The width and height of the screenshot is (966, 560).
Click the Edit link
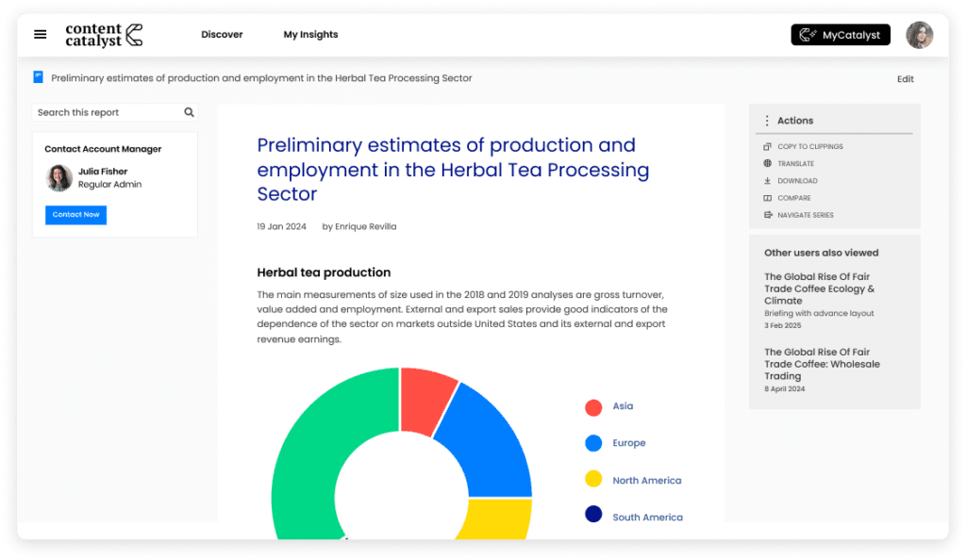point(905,79)
